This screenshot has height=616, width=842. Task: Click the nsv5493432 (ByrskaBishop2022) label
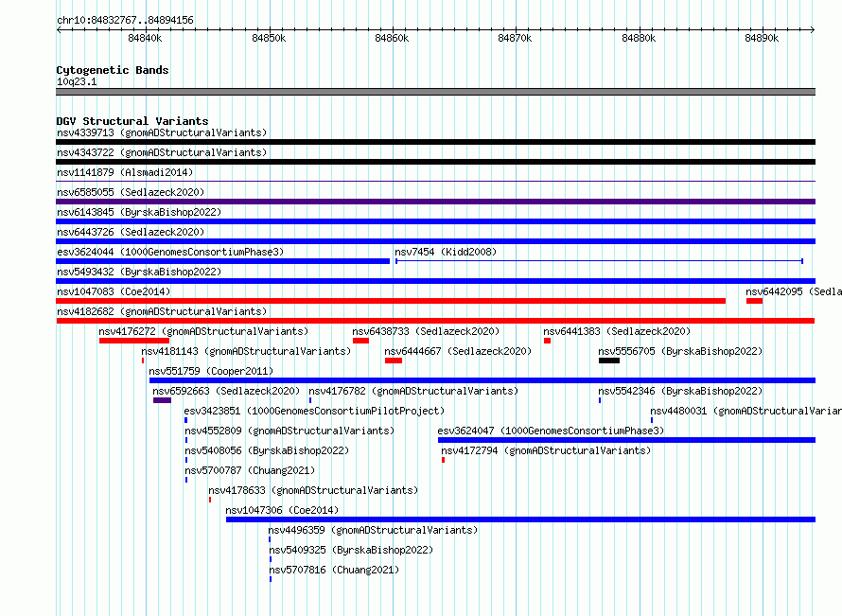[x=139, y=272]
